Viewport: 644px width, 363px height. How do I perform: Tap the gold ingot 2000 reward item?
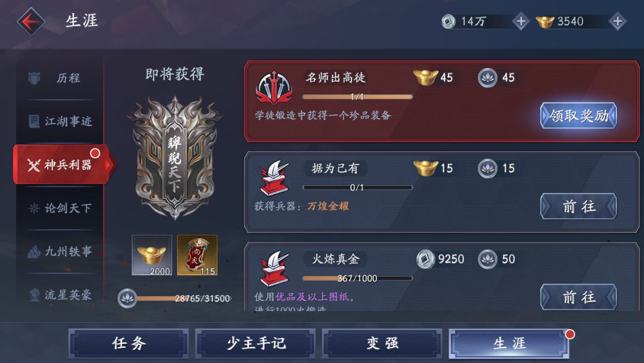152,255
